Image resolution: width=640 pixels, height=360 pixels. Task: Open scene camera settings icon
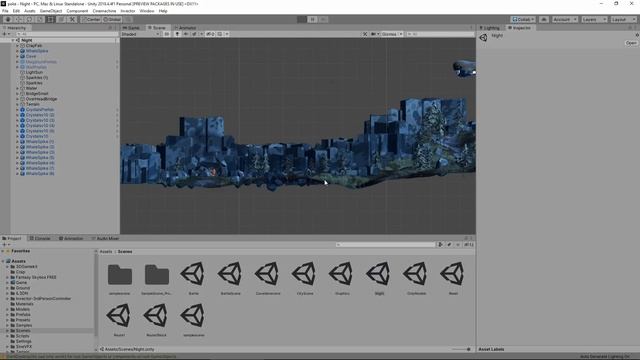[374, 34]
